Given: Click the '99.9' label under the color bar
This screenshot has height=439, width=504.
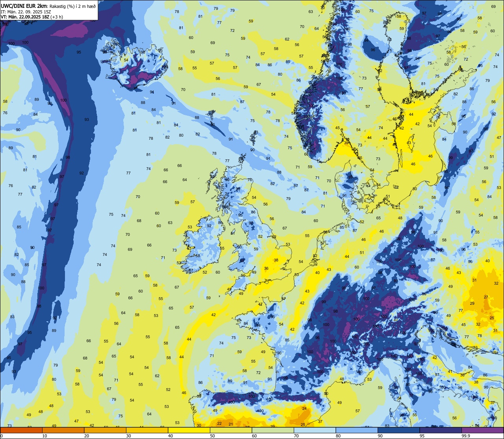Looking at the screenshot, I should click(x=465, y=436).
